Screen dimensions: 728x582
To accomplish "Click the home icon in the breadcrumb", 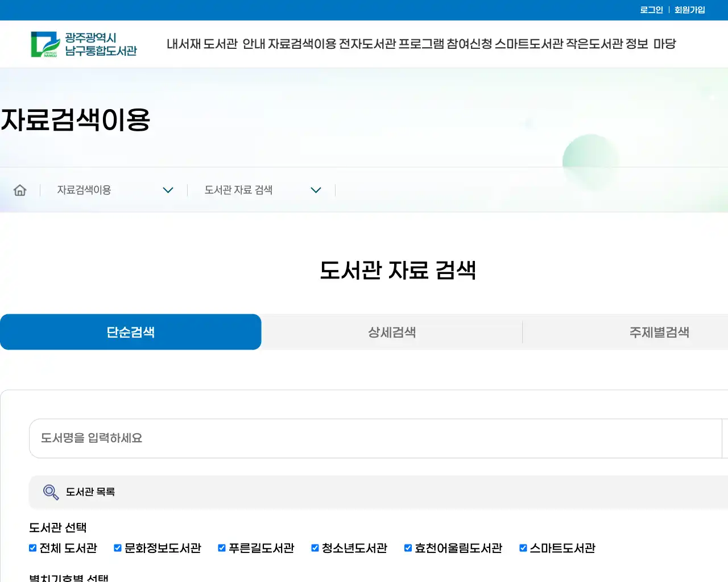I will 20,190.
